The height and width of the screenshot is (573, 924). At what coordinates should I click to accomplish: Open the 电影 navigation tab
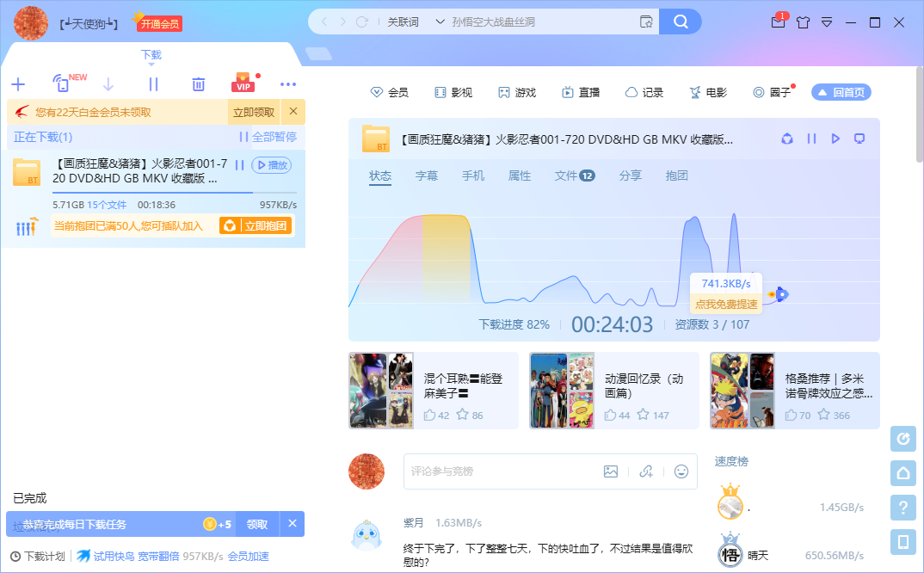point(708,93)
